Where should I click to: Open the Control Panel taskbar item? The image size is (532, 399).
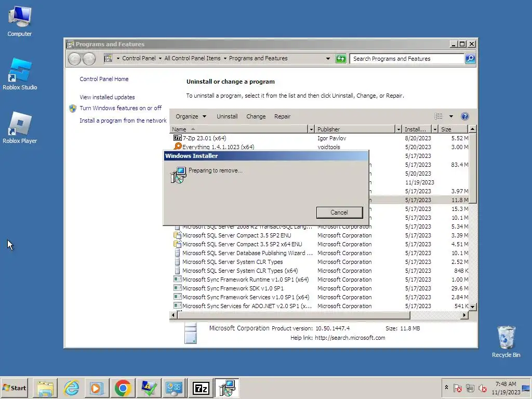coord(175,388)
